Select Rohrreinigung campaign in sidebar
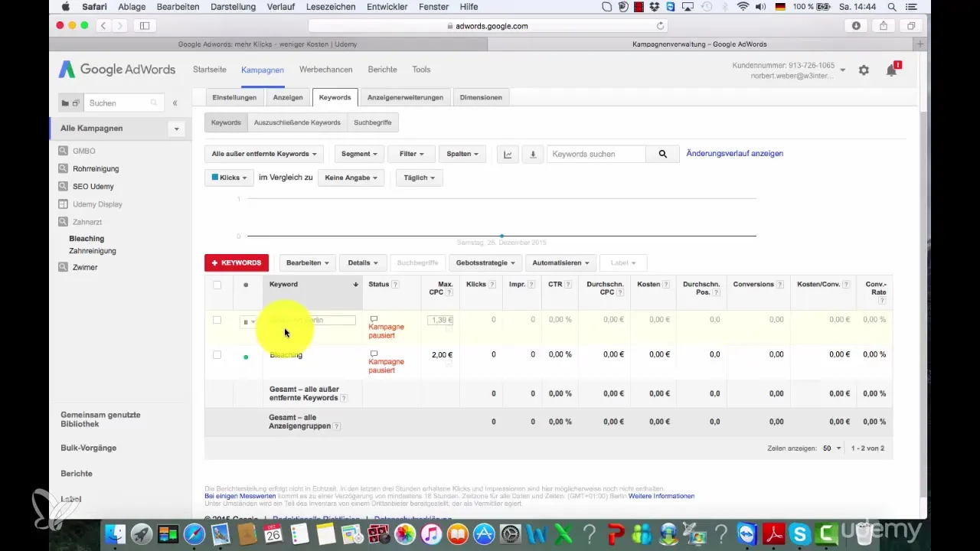Viewport: 980px width, 551px height. coord(96,168)
